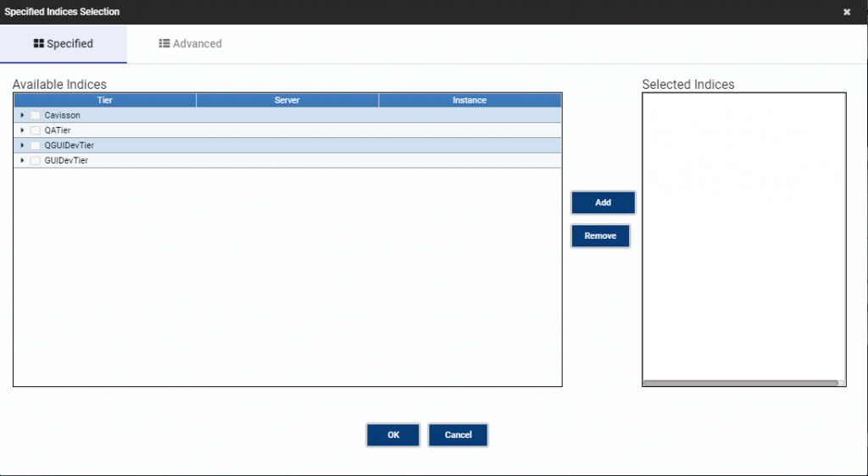Screen dimensions: 868x476
Task: Check the Cavisson tier checkbox
Action: point(35,115)
